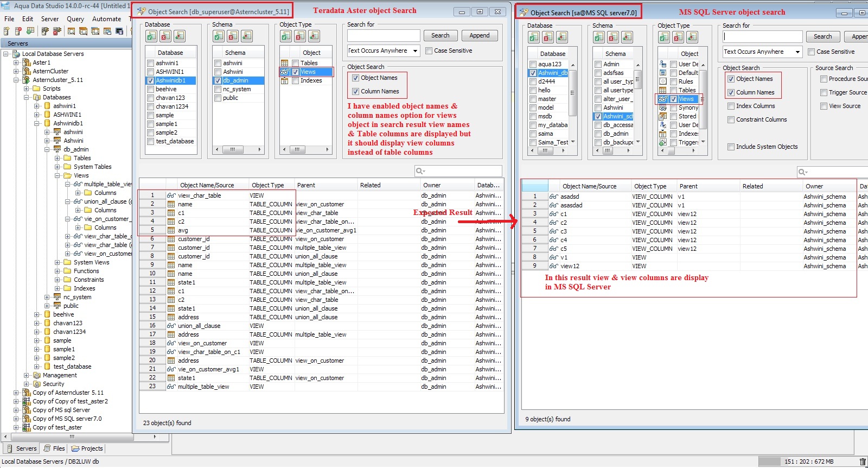Viewport: 868px width, 468px height.
Task: Enable Include System Objects checkbox
Action: (731, 147)
